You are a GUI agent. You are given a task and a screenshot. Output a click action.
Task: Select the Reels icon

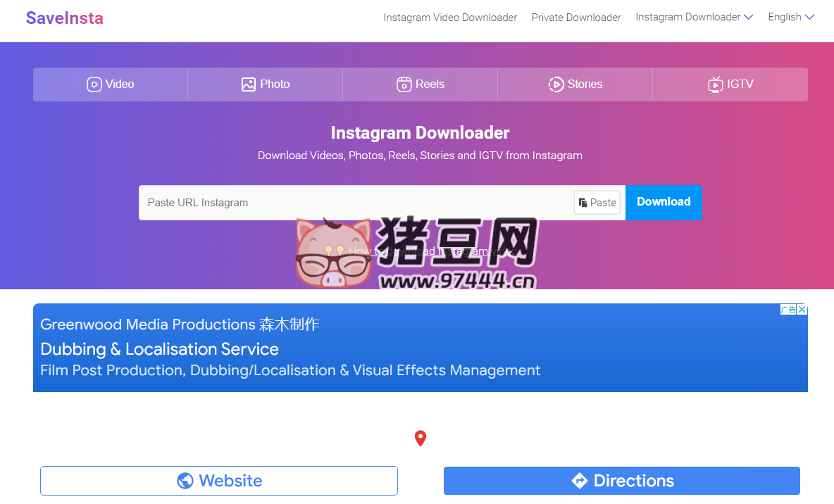tap(404, 84)
